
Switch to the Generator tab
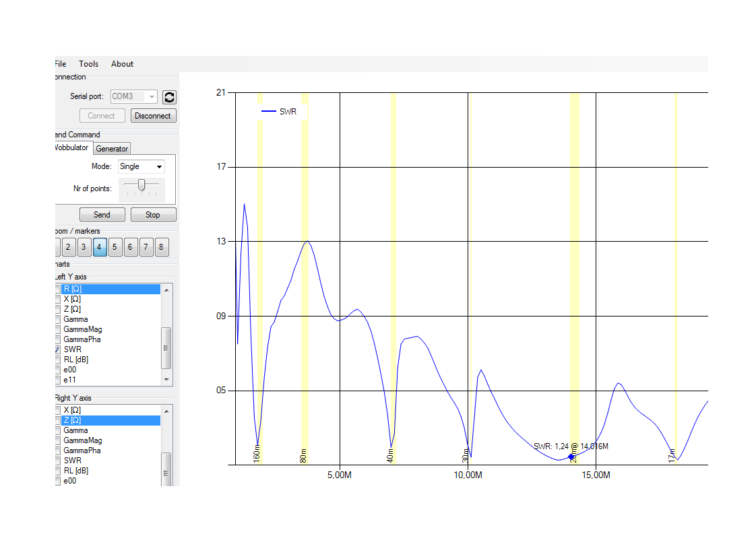pos(112,149)
